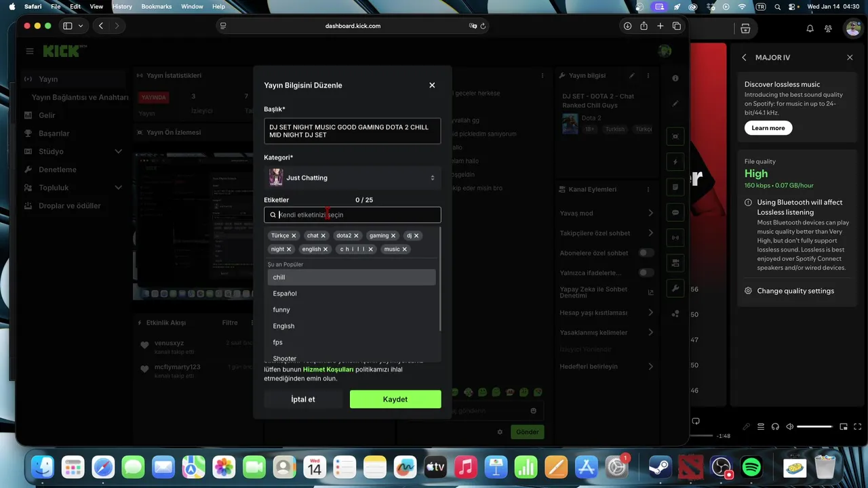Click the chat bubble icon in right toolbar
The height and width of the screenshot is (488, 868).
675,213
